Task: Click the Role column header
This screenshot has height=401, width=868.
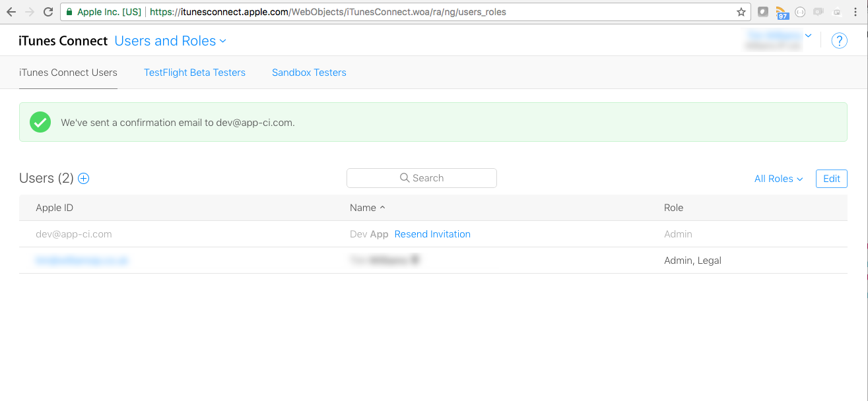Action: 673,208
